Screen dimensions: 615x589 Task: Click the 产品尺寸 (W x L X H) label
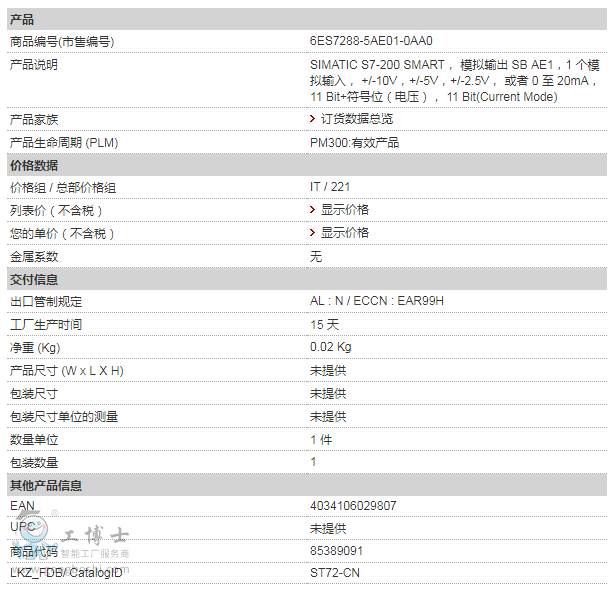(x=67, y=371)
